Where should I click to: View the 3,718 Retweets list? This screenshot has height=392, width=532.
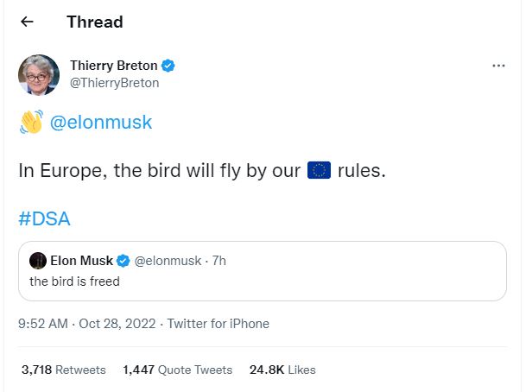pyautogui.click(x=63, y=370)
